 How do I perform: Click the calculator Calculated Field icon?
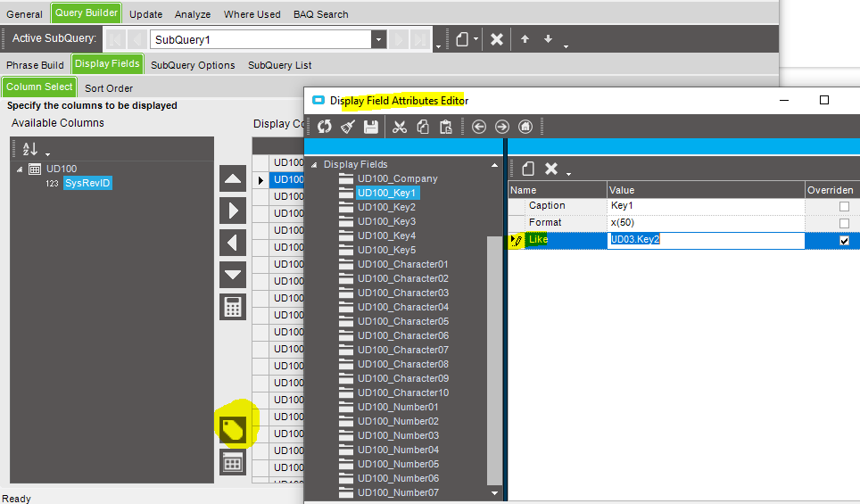click(233, 307)
